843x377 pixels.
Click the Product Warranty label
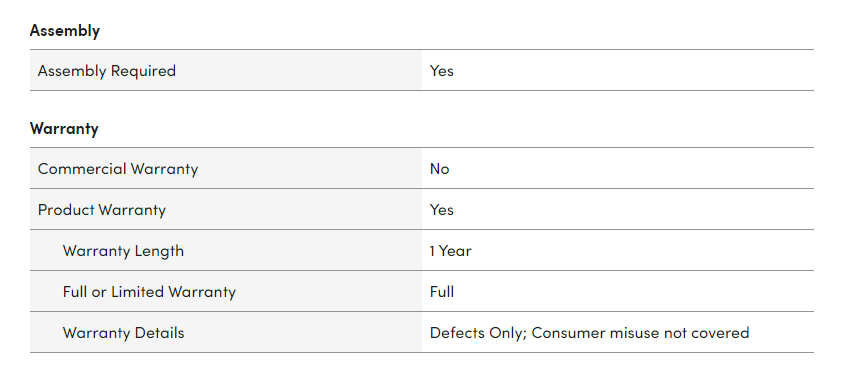(102, 210)
